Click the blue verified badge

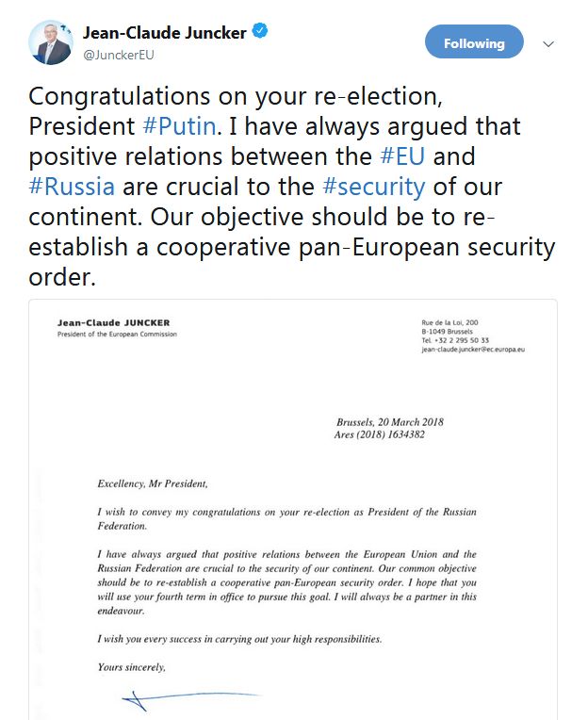(261, 32)
